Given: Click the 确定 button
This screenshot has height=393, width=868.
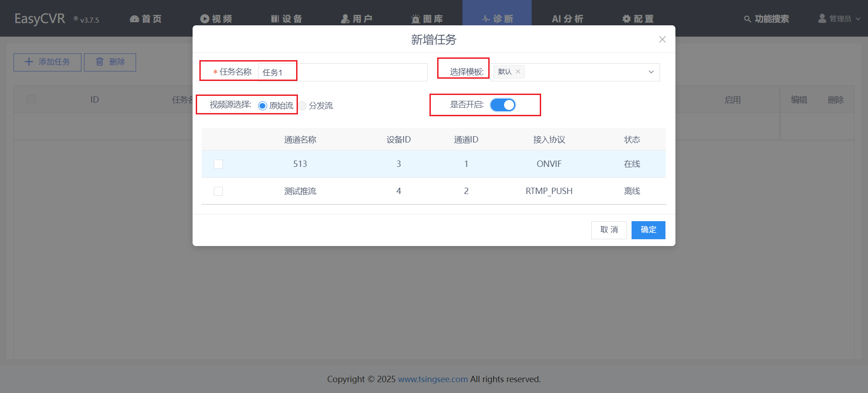Looking at the screenshot, I should [x=648, y=230].
